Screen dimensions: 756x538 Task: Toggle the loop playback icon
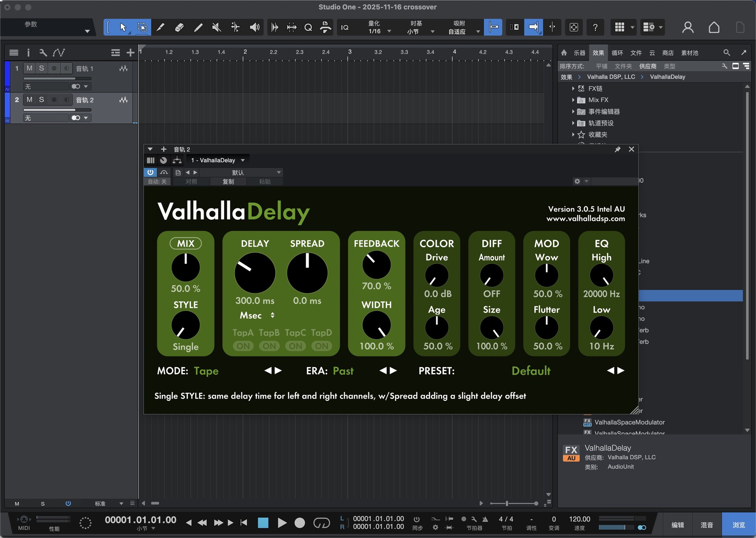click(321, 523)
